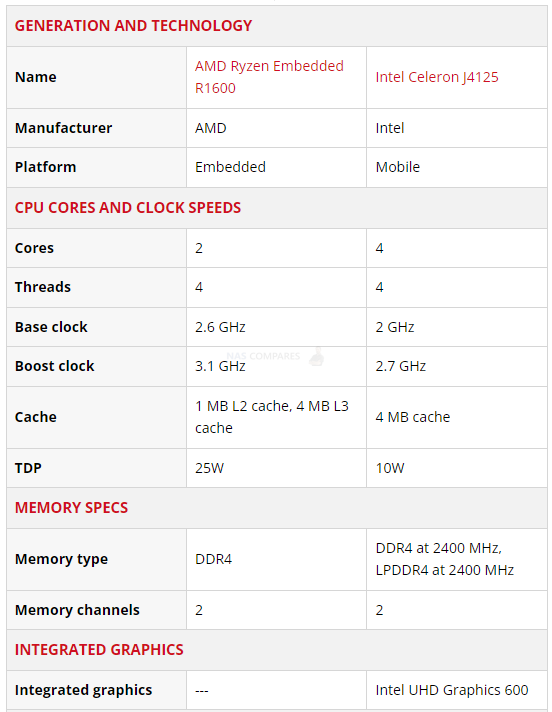This screenshot has width=552, height=712.
Task: Select the Integrated Graphics section header
Action: (x=99, y=649)
